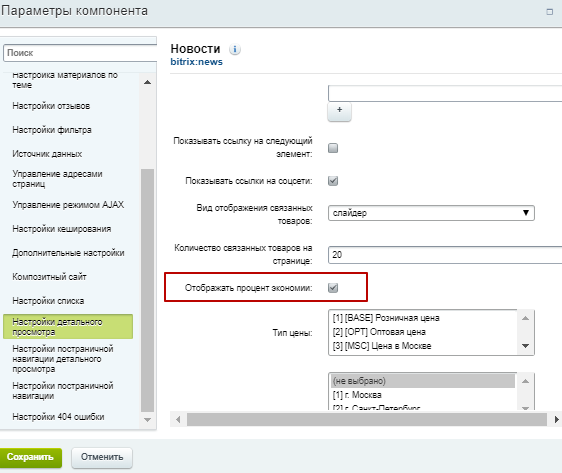Click the maximize icon in the dialog header
The width and height of the screenshot is (562, 473).
click(x=549, y=12)
